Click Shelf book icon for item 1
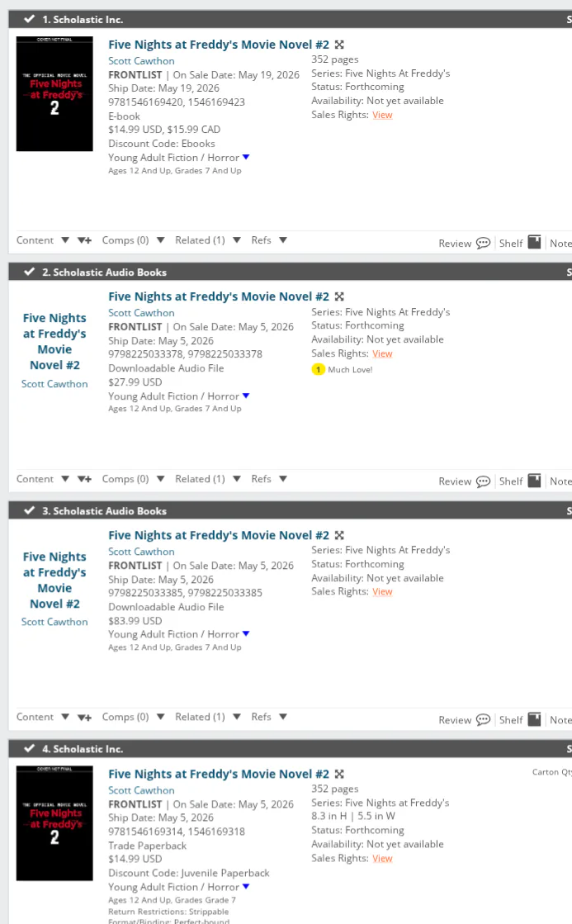 tap(534, 243)
